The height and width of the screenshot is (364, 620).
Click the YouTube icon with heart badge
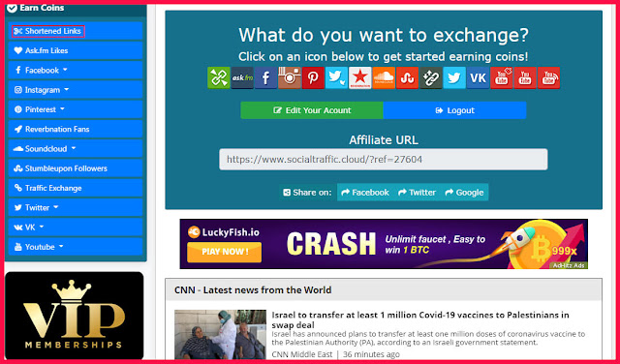(x=502, y=77)
